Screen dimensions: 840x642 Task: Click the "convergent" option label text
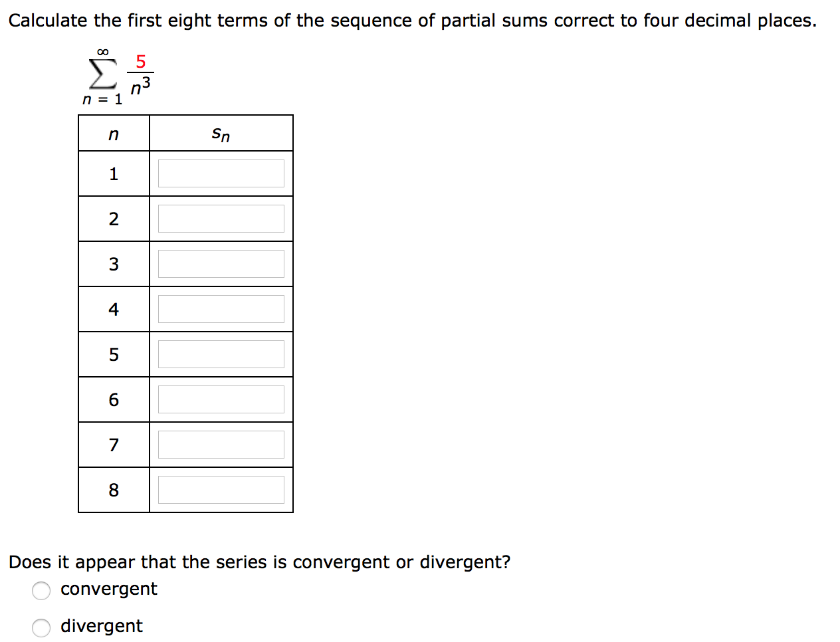[108, 589]
